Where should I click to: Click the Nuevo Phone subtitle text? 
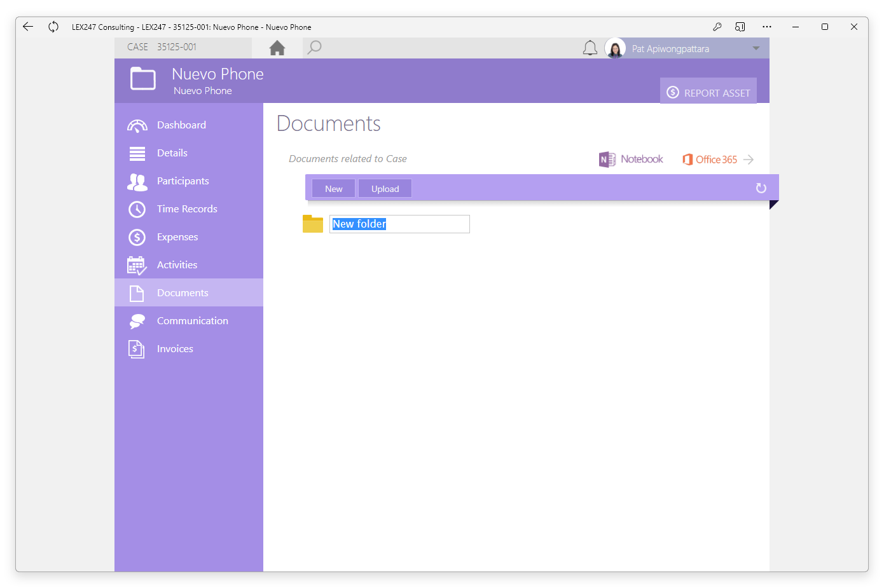pyautogui.click(x=203, y=91)
